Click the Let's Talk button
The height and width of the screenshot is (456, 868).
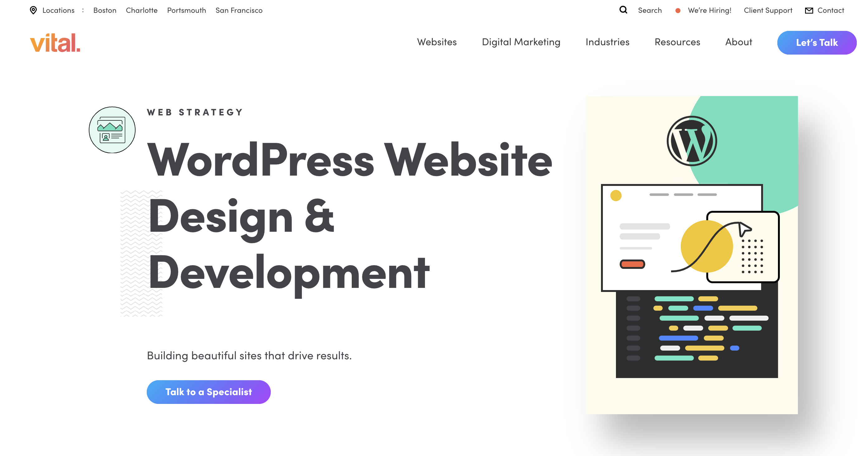click(817, 42)
